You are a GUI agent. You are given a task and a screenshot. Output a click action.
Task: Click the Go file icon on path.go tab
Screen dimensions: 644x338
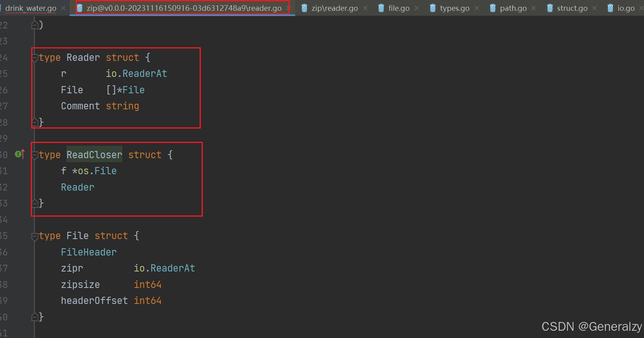click(x=493, y=8)
